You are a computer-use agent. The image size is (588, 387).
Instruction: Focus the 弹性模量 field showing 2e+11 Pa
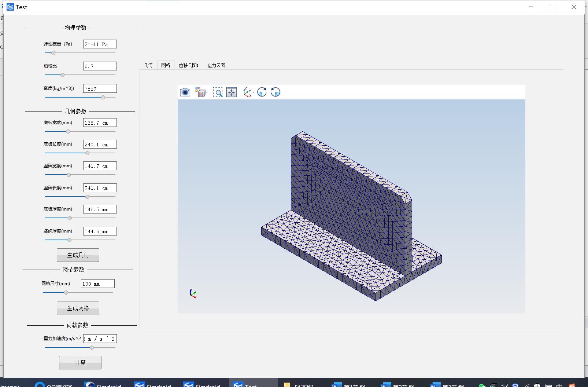[x=100, y=44]
